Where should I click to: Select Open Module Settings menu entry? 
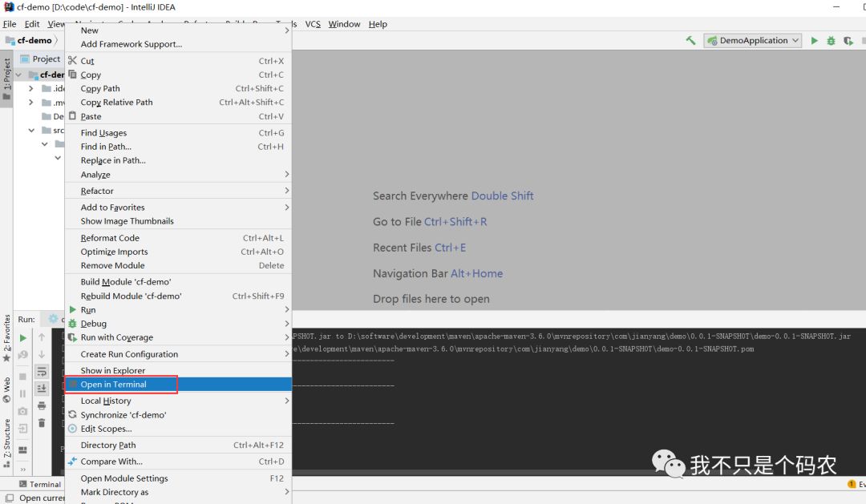pyautogui.click(x=178, y=478)
